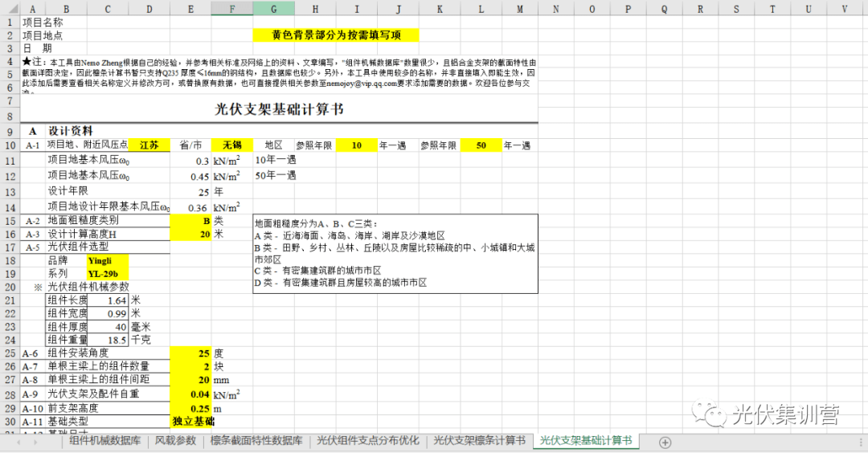Screen dimensions: 868x453
Task: Select the column G header
Action: pyautogui.click(x=273, y=8)
